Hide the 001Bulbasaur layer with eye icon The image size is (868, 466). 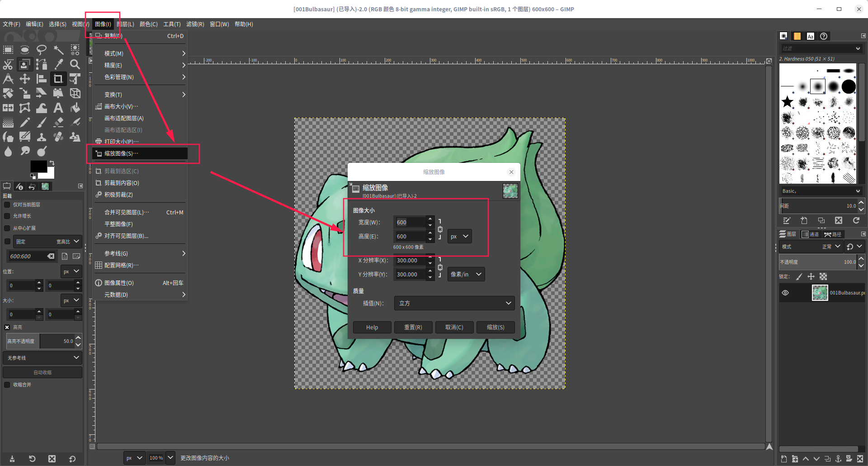click(785, 293)
